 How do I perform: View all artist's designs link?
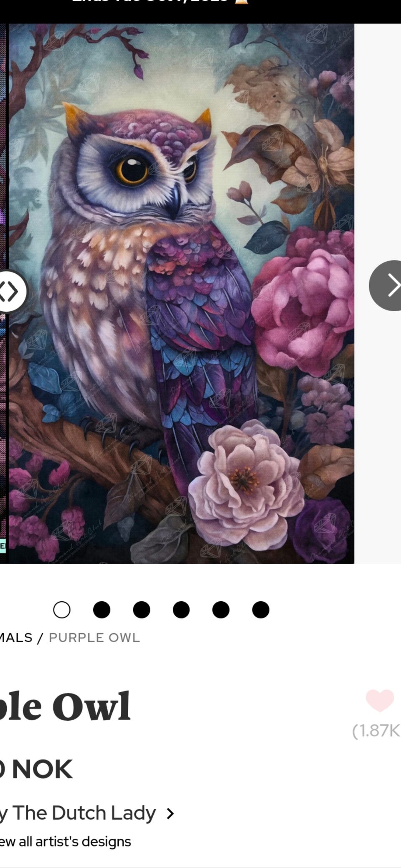[x=65, y=842]
